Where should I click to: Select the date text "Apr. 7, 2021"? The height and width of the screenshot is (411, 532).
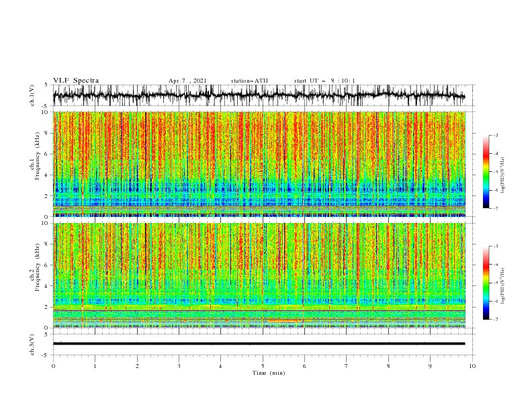pos(187,81)
